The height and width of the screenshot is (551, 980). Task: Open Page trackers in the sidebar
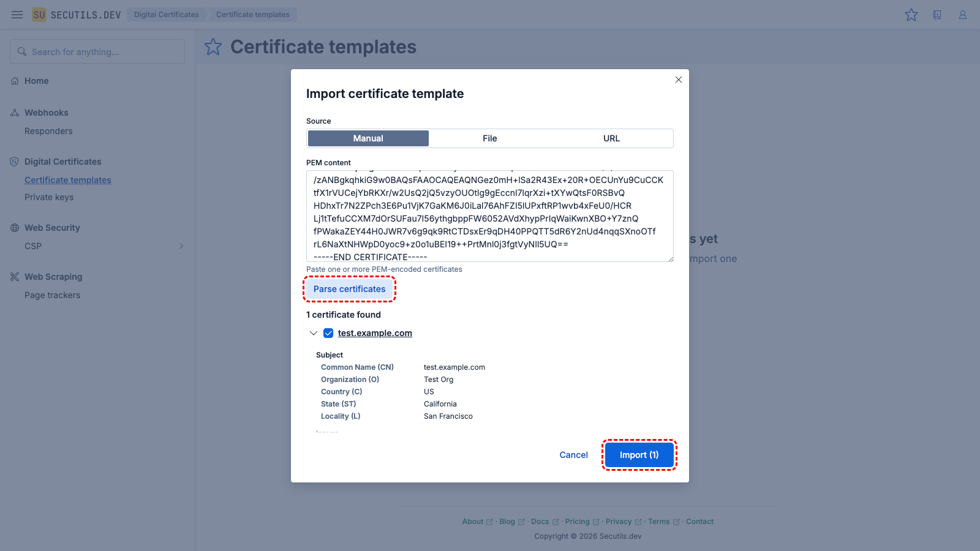pyautogui.click(x=53, y=295)
